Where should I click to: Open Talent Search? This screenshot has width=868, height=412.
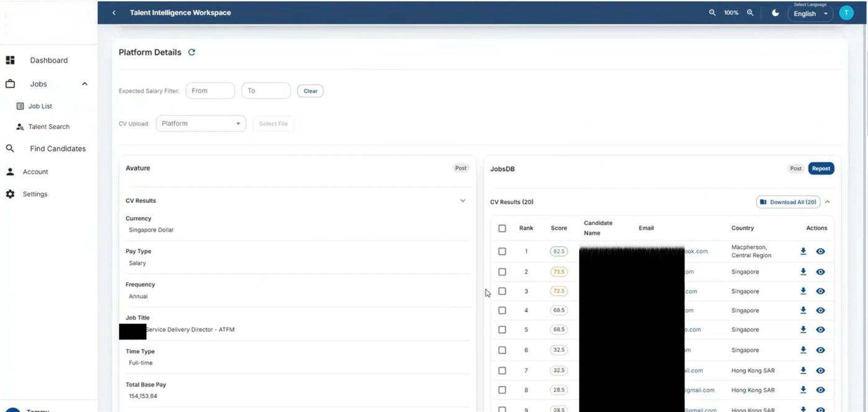[x=49, y=126]
